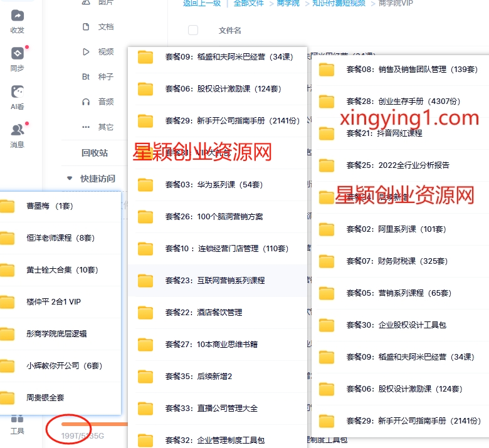This screenshot has width=489, height=448.
Task: Open the AI看 icon in sidebar
Action: coord(17,91)
